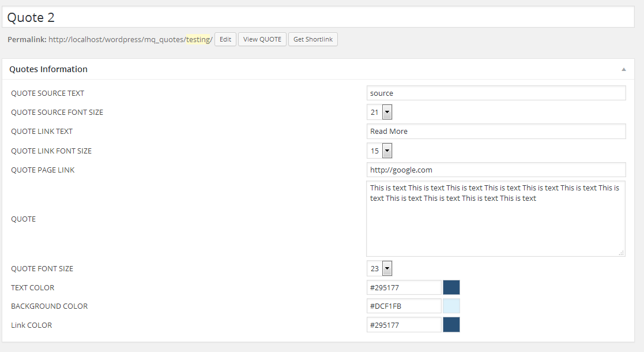Screen dimensions: 644x352
Task: Click inside the Quote text area
Action: click(x=496, y=218)
